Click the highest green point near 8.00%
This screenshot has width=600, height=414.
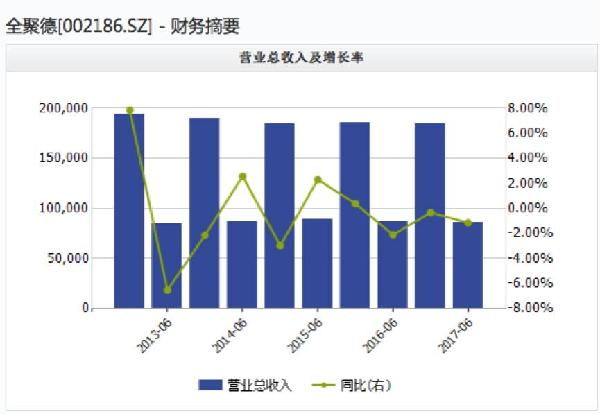tap(130, 110)
